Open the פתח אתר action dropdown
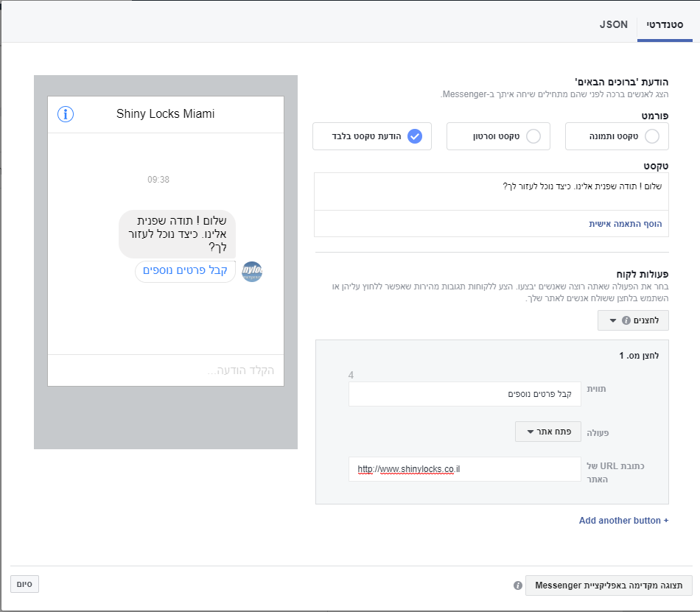The image size is (700, 612). point(547,432)
